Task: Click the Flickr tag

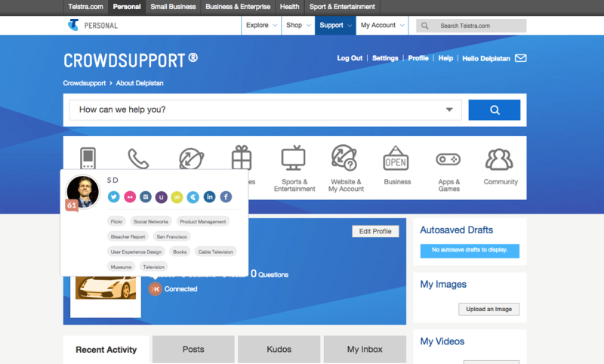Action: [116, 221]
